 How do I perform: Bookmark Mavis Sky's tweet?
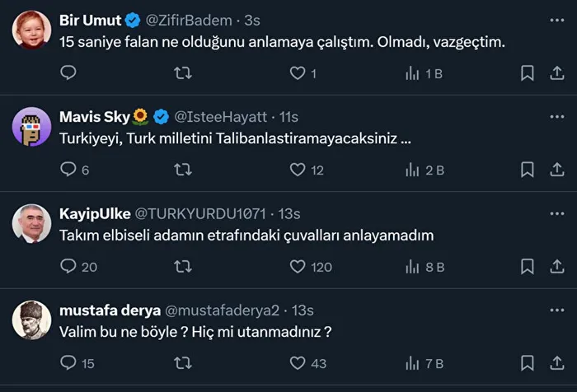pos(528,170)
